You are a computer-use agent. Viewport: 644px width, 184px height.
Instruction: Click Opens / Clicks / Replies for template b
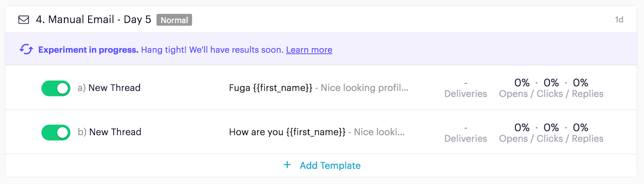[551, 138]
